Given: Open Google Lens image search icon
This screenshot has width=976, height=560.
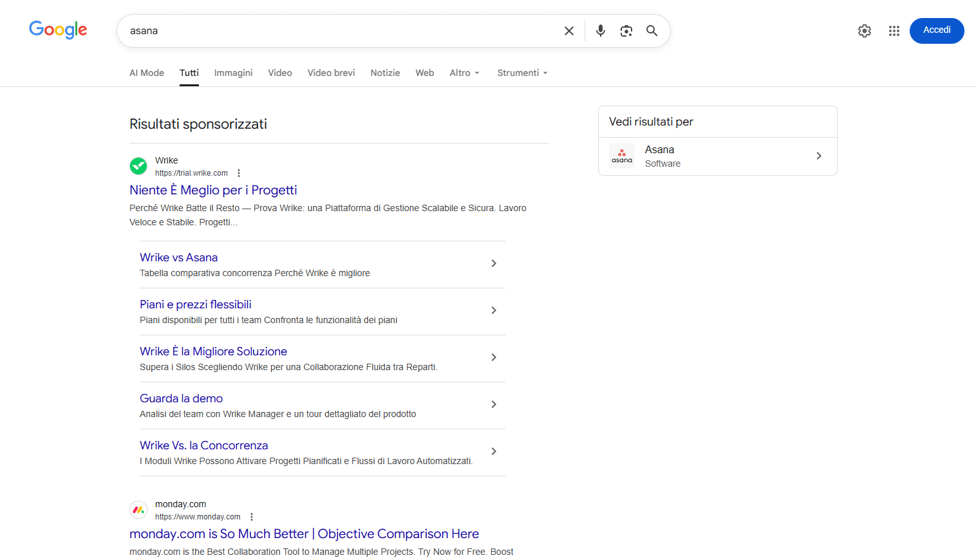Looking at the screenshot, I should [626, 31].
